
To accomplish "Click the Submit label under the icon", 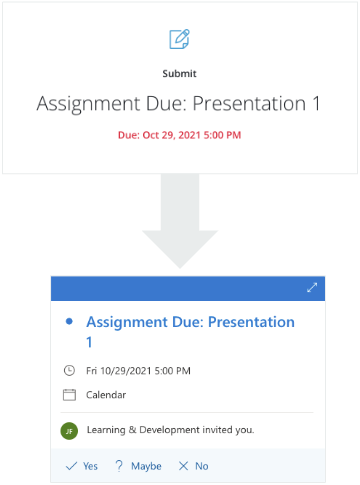I will coord(179,74).
